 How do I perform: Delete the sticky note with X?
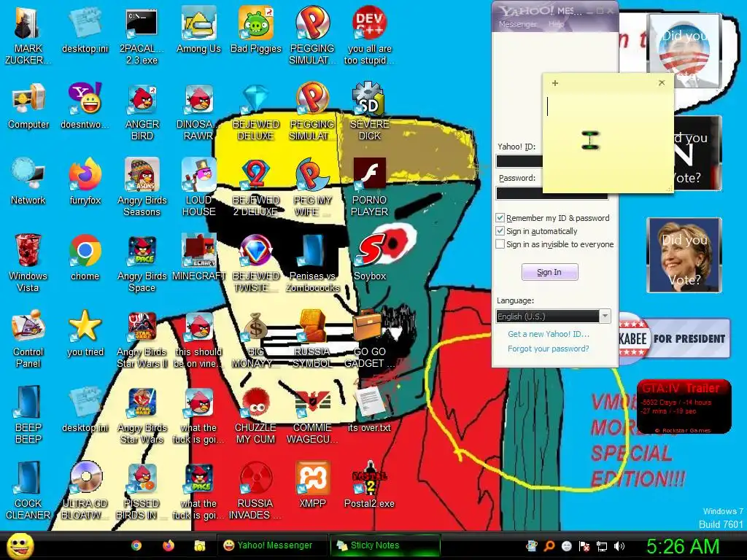click(x=662, y=83)
